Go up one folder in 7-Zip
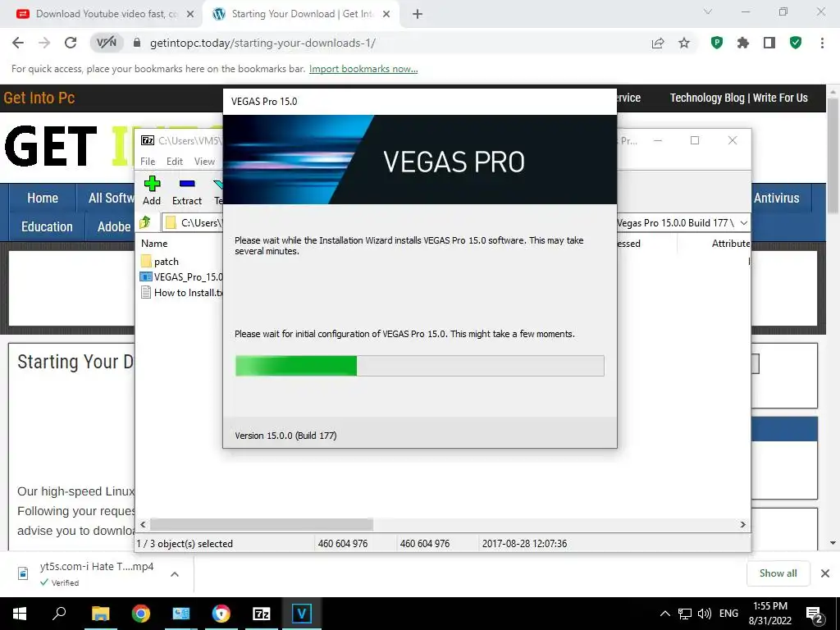Screen dimensions: 840x630 click(x=146, y=222)
